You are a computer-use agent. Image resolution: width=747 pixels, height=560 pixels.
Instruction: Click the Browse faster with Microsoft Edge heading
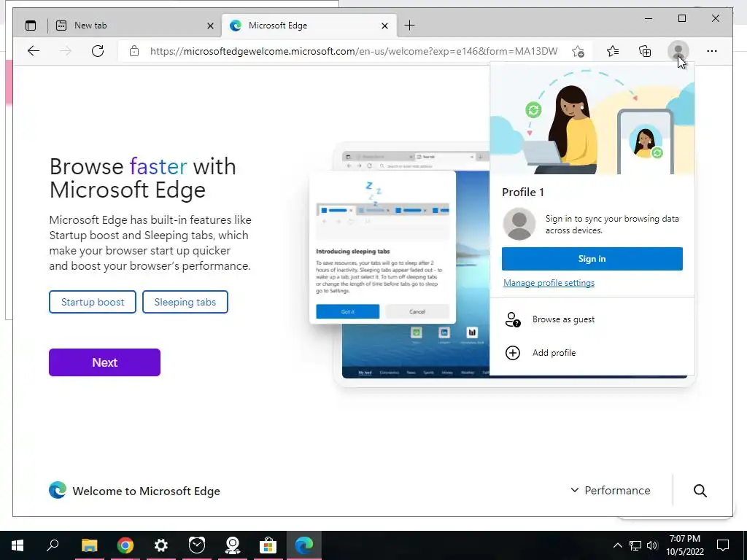point(142,178)
